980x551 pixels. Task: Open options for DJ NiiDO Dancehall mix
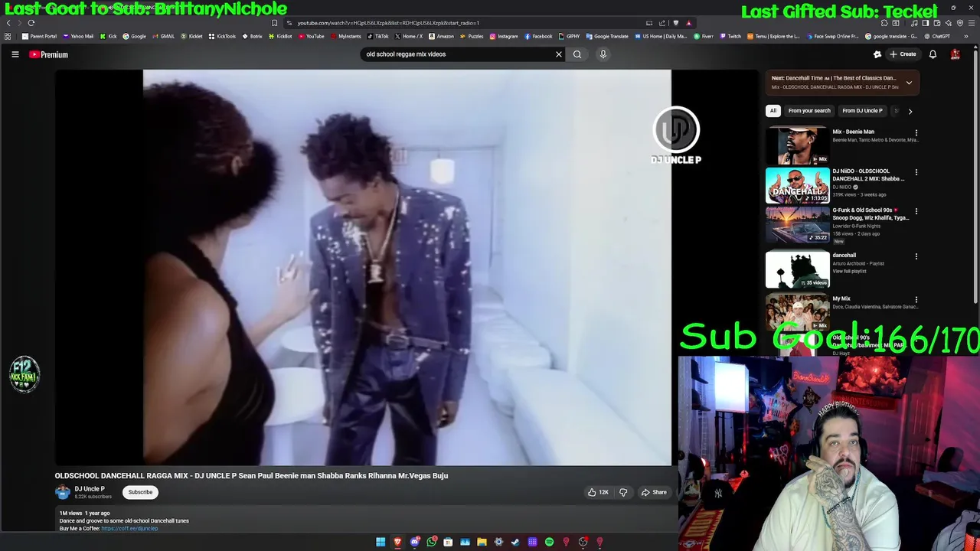(916, 172)
